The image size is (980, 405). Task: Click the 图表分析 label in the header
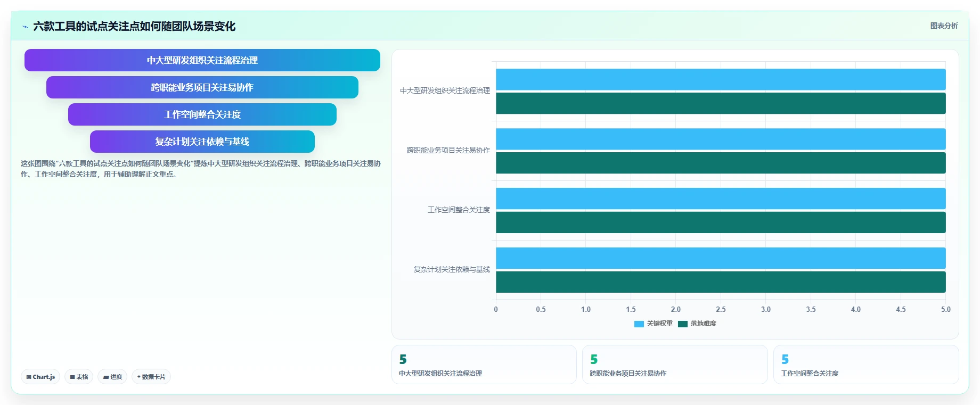pyautogui.click(x=944, y=26)
